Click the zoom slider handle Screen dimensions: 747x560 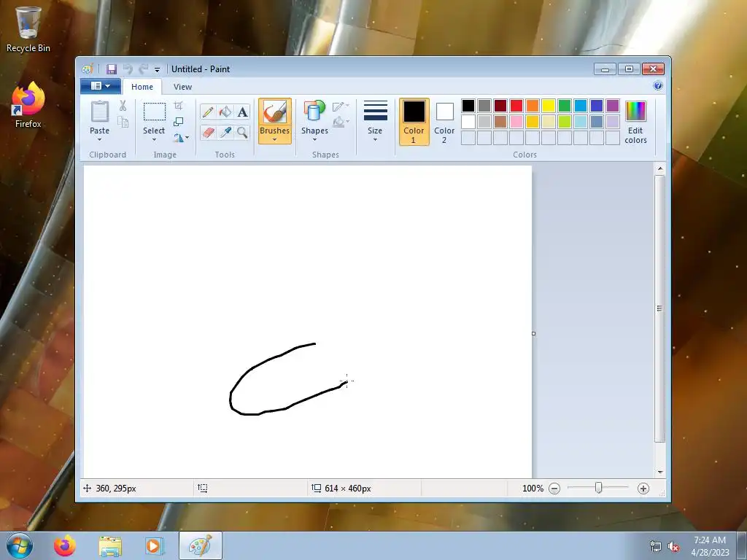pos(598,488)
